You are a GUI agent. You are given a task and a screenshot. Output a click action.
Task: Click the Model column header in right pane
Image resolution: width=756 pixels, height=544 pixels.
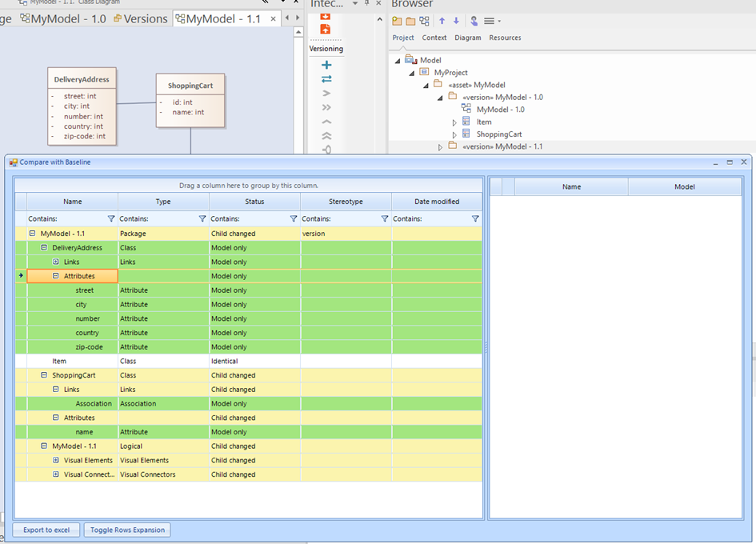click(x=685, y=186)
